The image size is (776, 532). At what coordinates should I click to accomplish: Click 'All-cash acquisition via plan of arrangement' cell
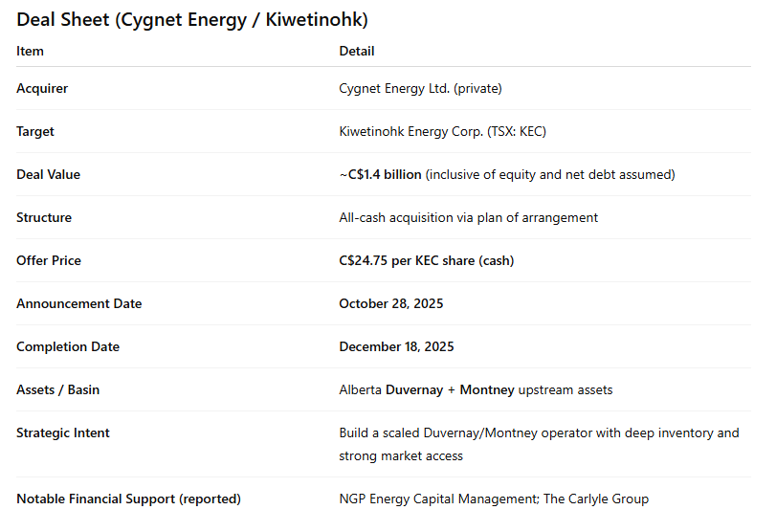pos(468,218)
